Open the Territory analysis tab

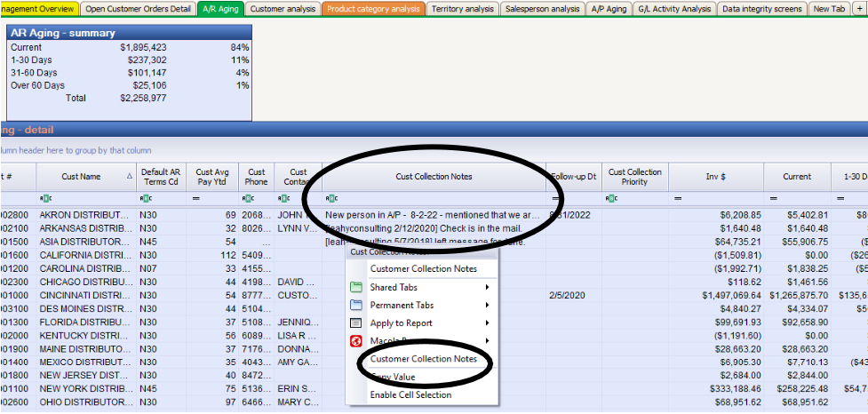click(x=463, y=9)
